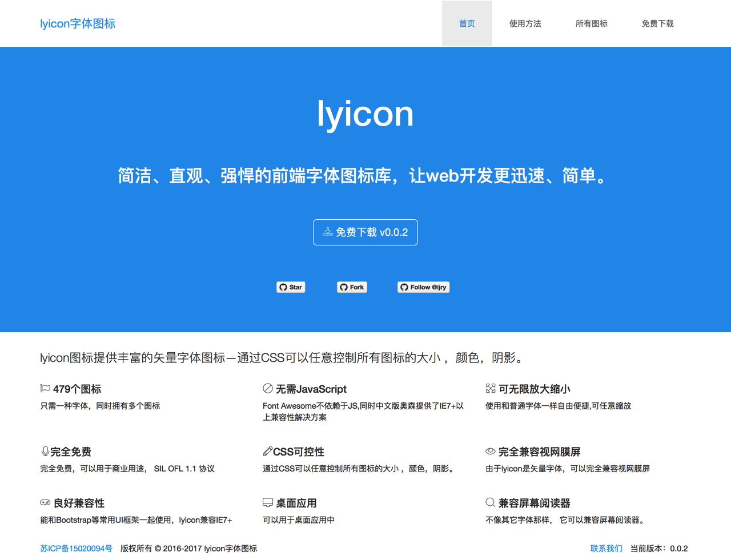Click the Follow @ijry button
Viewport: 731px width, 560px height.
pyautogui.click(x=424, y=287)
